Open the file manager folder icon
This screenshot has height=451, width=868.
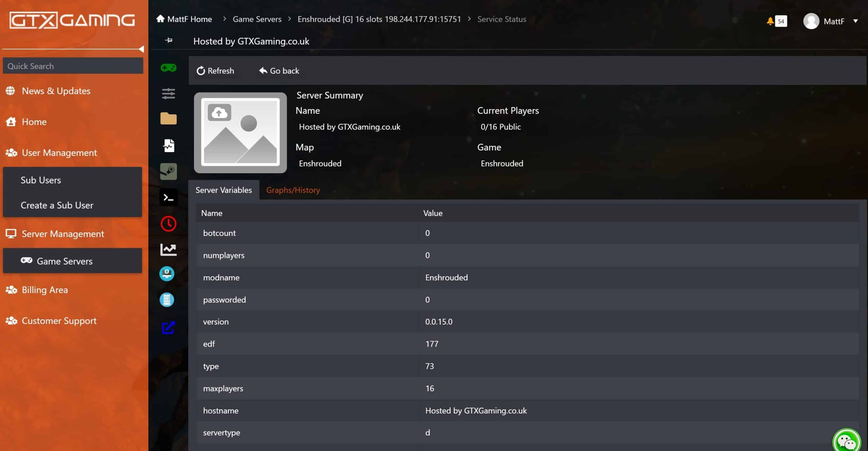tap(168, 119)
